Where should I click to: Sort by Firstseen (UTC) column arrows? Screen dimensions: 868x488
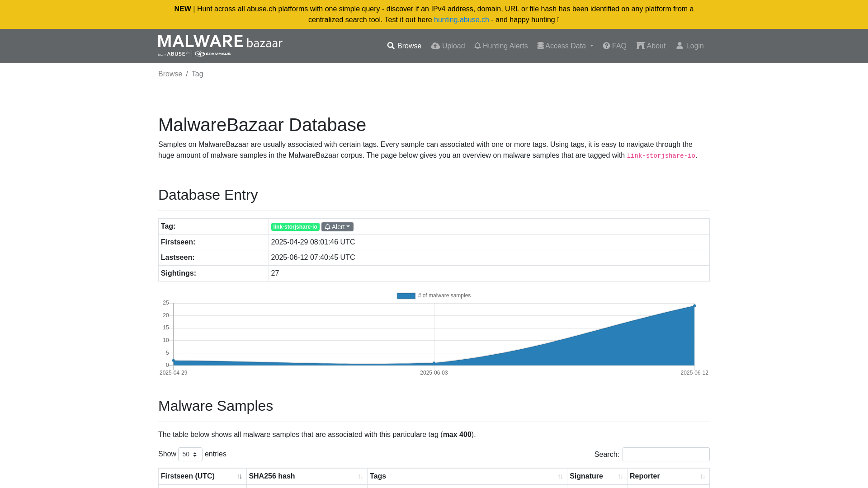[x=240, y=477]
